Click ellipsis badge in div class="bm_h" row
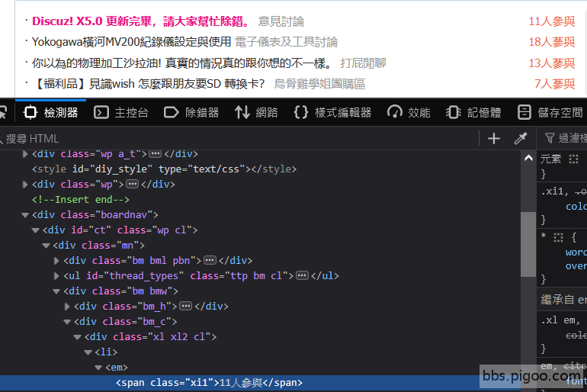 [x=186, y=306]
